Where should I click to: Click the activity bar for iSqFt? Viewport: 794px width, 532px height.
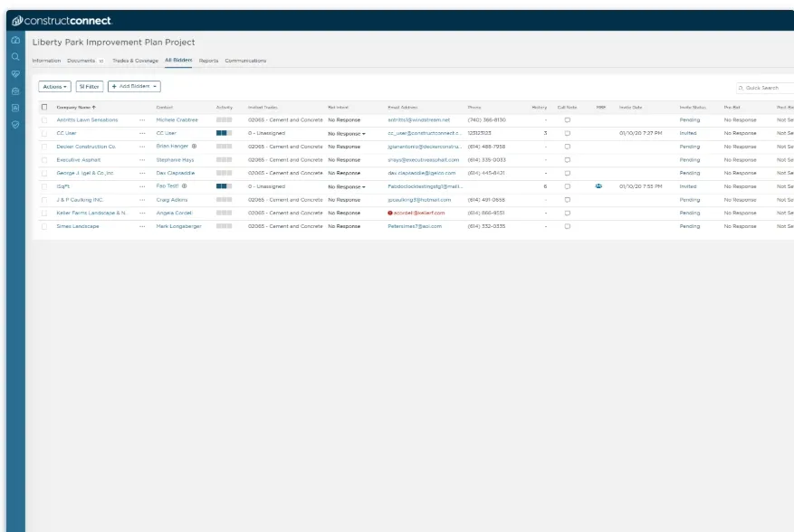click(x=224, y=186)
